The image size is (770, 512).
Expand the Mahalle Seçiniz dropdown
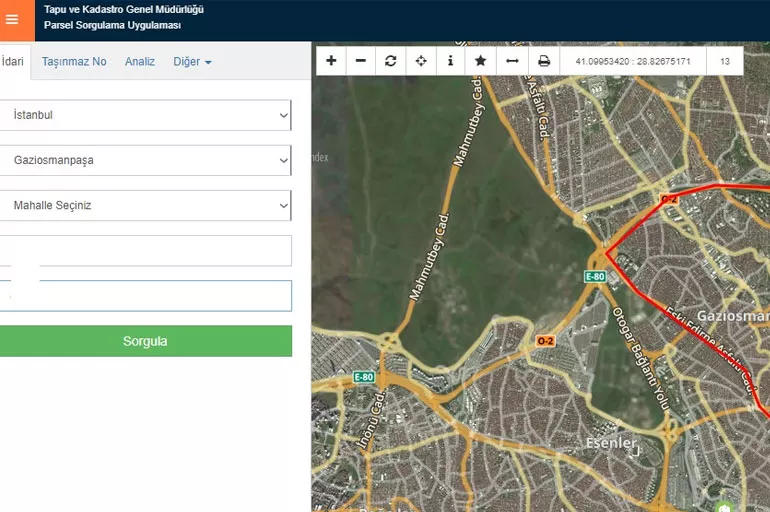pyautogui.click(x=145, y=206)
